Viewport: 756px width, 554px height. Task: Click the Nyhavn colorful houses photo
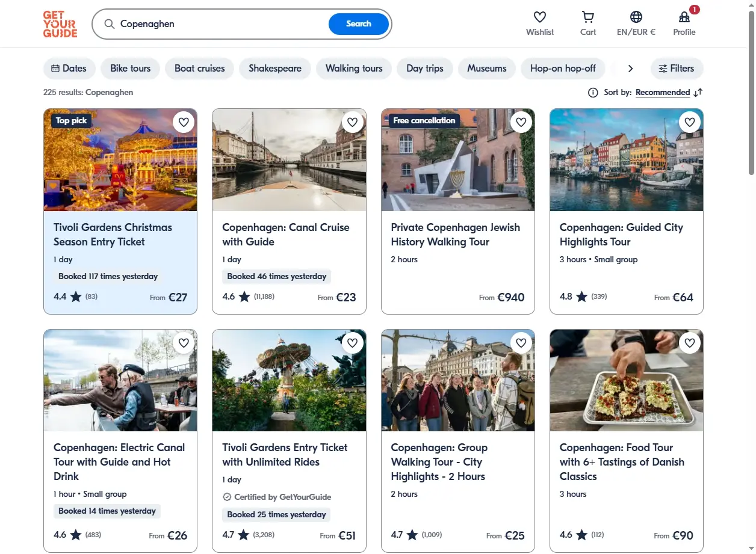point(627,160)
